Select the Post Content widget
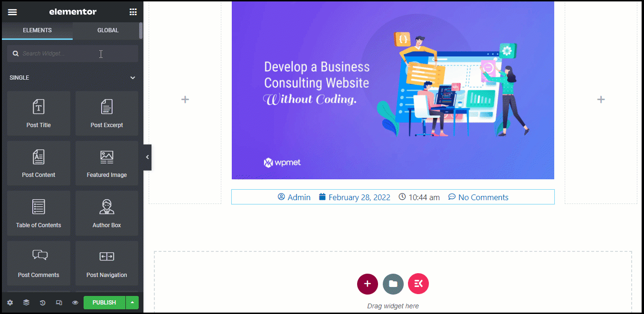The image size is (644, 314). click(x=38, y=163)
